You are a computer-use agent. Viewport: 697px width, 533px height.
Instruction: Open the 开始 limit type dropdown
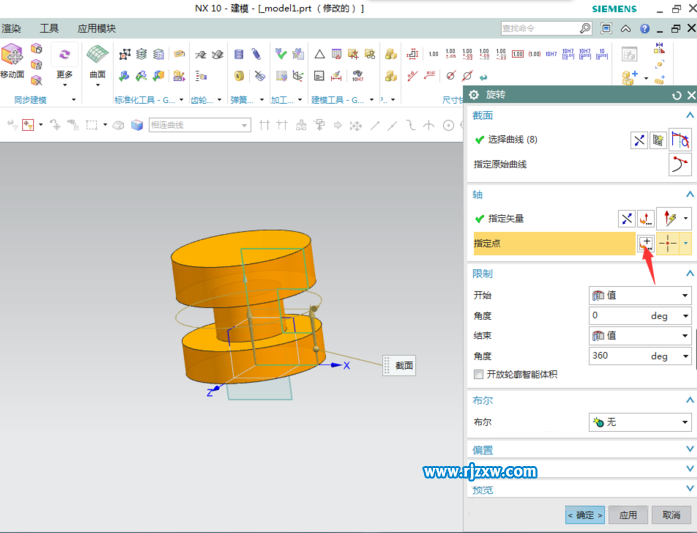(640, 296)
